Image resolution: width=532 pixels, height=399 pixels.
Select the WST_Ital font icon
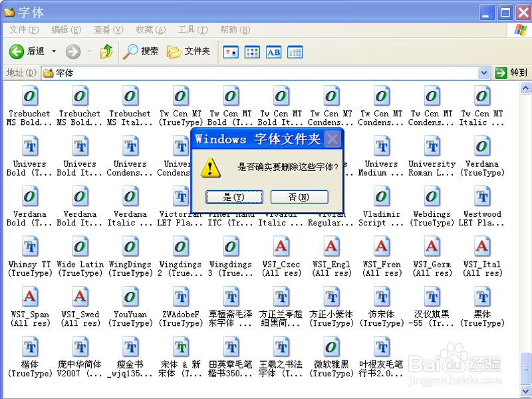pyautogui.click(x=482, y=247)
